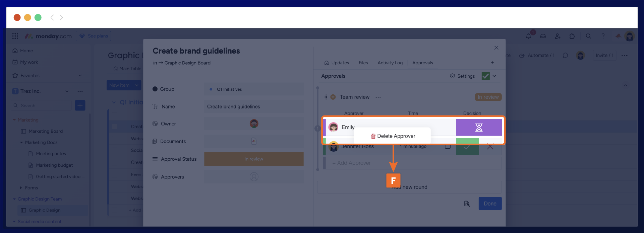
Task: Choose Delete Approver from the menu
Action: tap(393, 136)
